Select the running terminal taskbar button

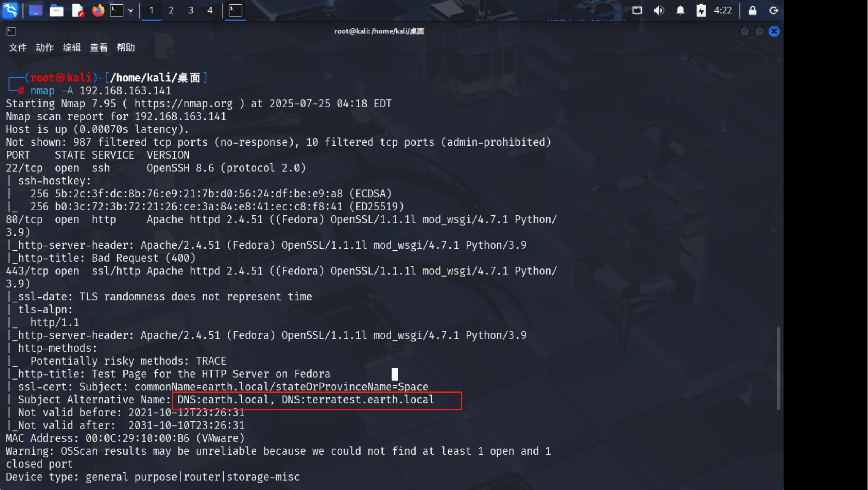[x=235, y=10]
